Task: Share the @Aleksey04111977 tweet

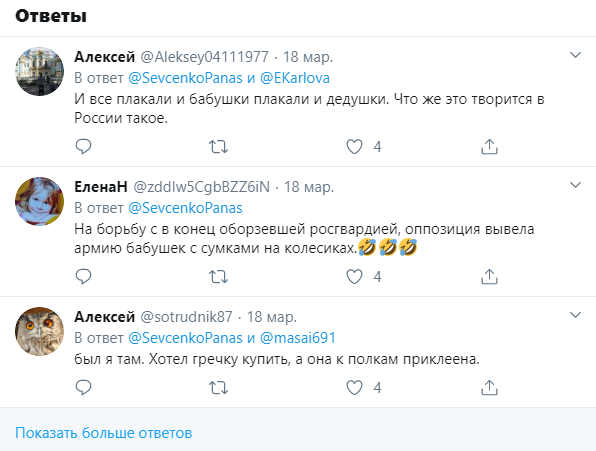Action: click(x=489, y=146)
